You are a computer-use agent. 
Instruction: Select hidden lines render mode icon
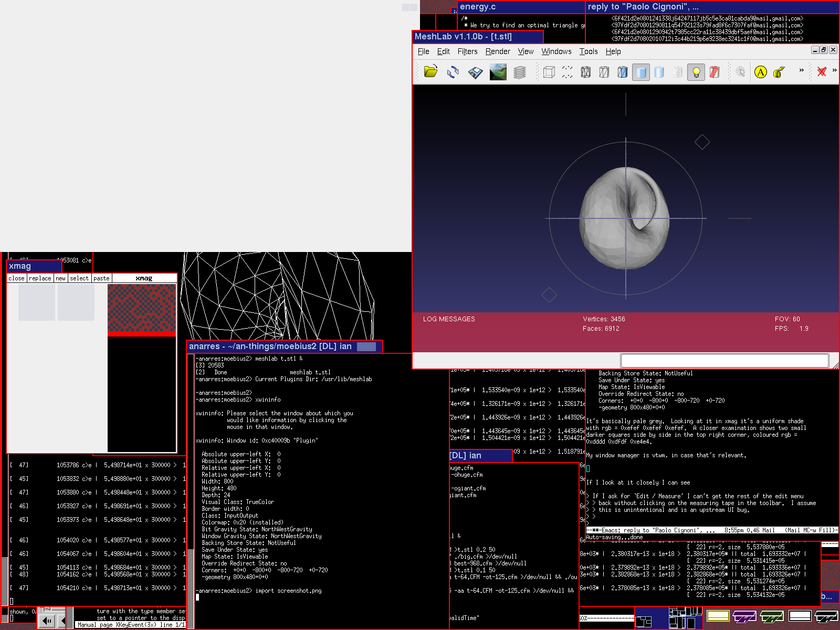pyautogui.click(x=604, y=72)
